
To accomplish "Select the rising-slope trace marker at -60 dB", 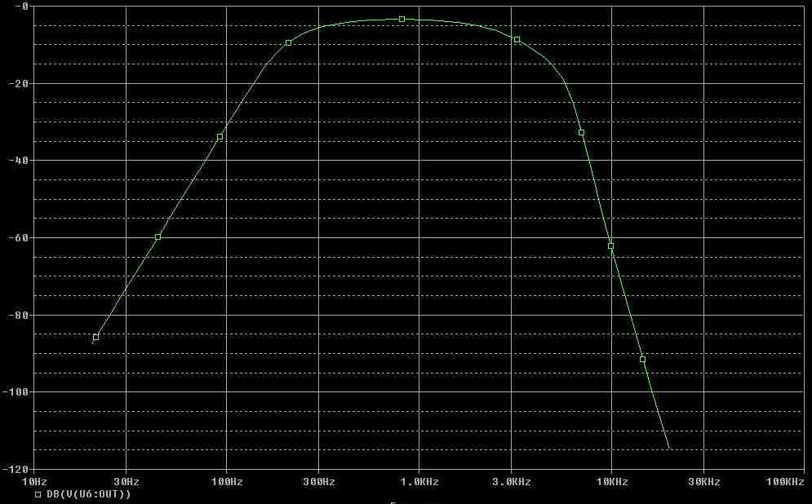I will pyautogui.click(x=158, y=237).
